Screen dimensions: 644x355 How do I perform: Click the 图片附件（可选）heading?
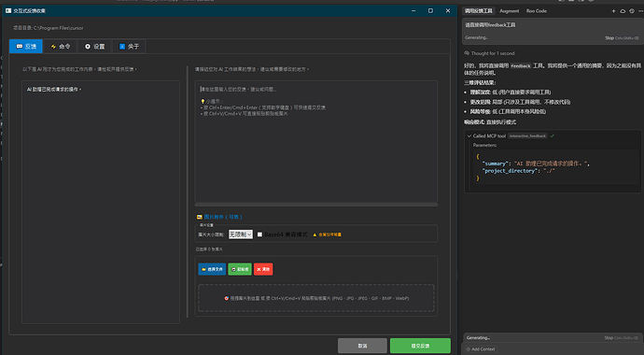pos(223,217)
